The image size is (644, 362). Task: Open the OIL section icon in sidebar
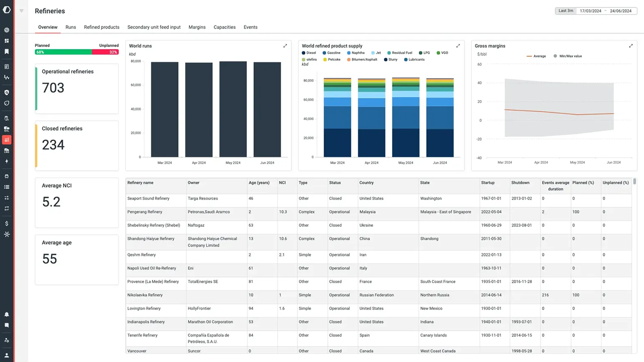[x=7, y=129]
